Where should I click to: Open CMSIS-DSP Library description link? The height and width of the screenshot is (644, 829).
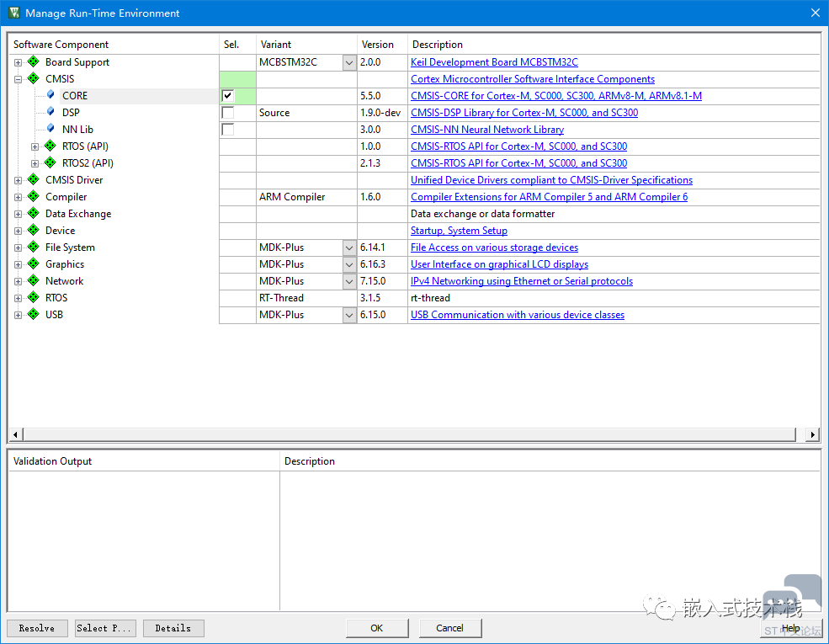point(524,113)
